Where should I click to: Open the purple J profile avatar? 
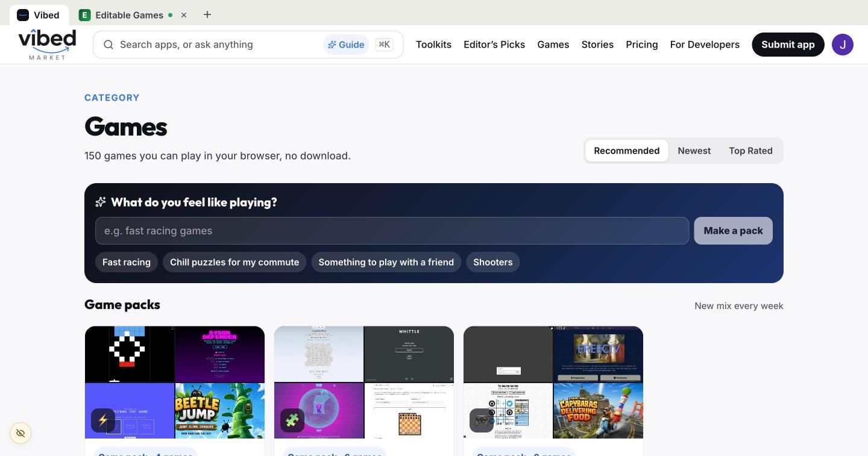(843, 45)
